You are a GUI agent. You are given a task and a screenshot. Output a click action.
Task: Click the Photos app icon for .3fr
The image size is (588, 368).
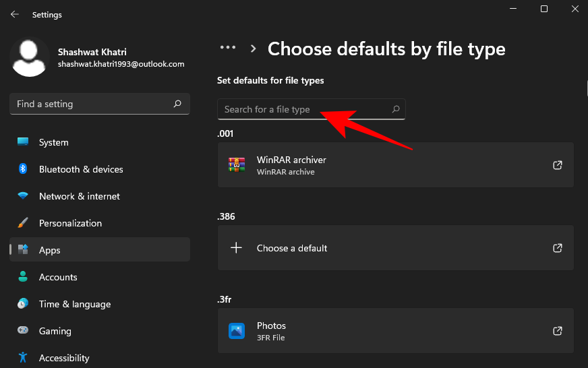236,331
